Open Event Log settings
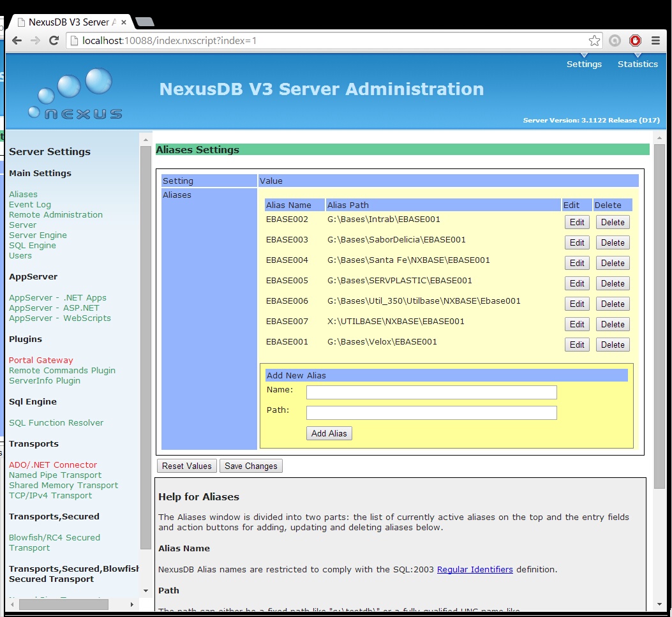 pos(30,204)
